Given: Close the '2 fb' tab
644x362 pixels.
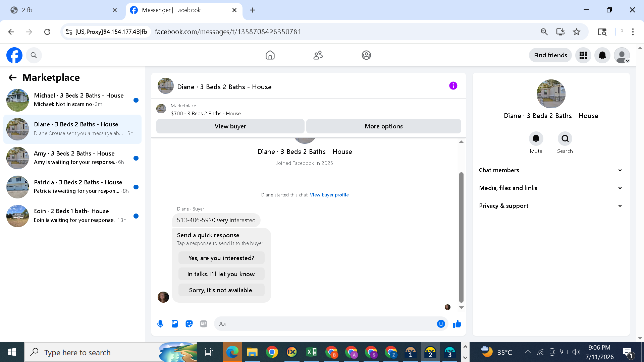Looking at the screenshot, I should [115, 10].
